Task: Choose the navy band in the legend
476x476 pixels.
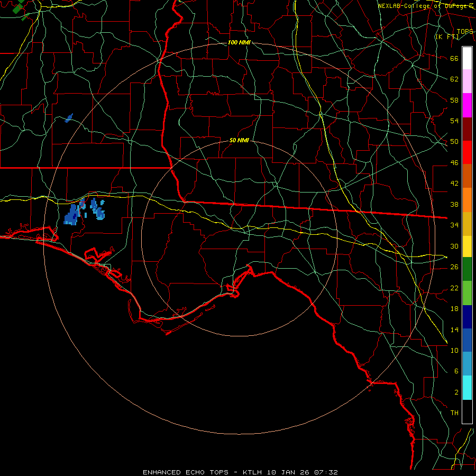Action: (x=467, y=317)
